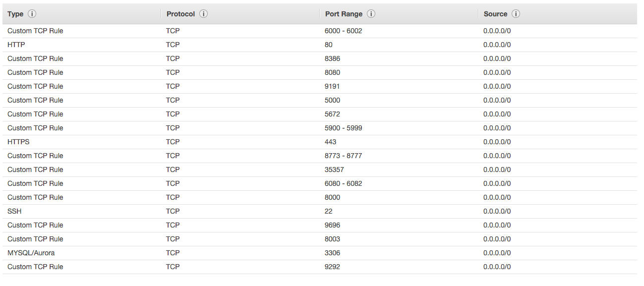Click the 0.0.0.0/0 source on HTTP row
This screenshot has height=286, width=644.
pyautogui.click(x=497, y=45)
